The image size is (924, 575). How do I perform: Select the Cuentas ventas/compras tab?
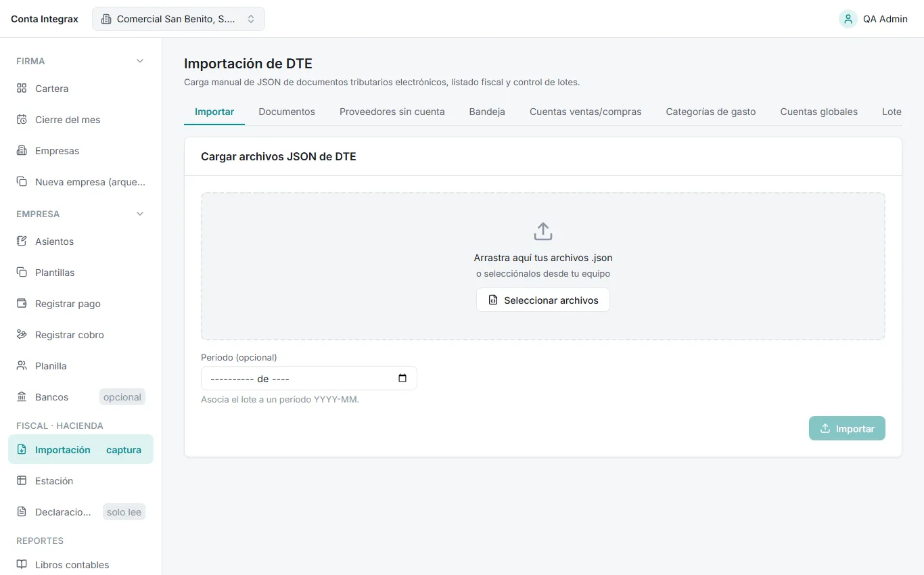pyautogui.click(x=586, y=112)
